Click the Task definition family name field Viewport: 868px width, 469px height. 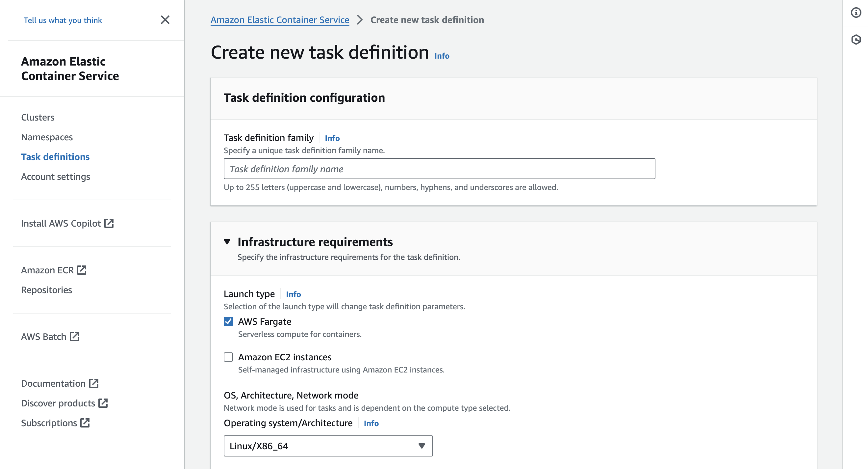(439, 169)
